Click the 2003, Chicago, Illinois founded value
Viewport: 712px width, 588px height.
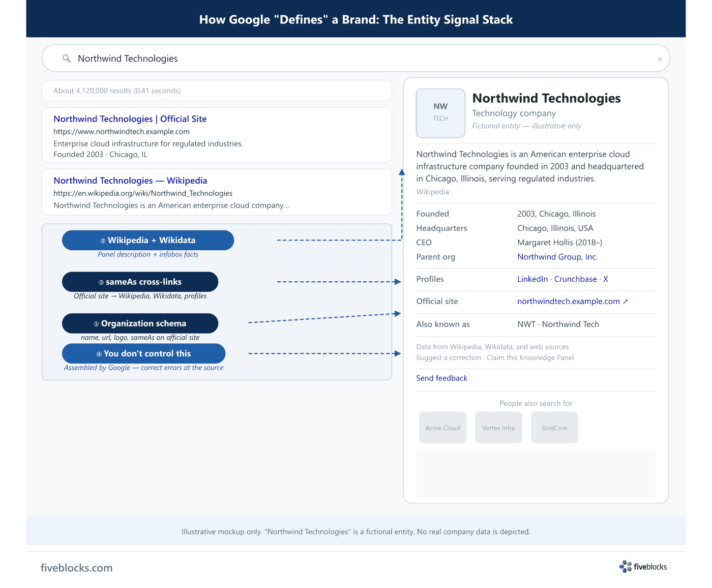click(x=556, y=214)
